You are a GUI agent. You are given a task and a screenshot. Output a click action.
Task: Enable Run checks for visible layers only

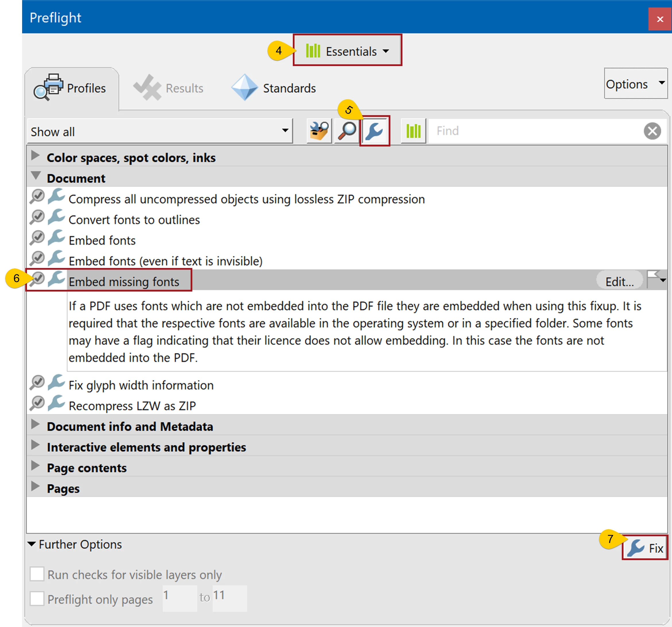click(x=37, y=574)
